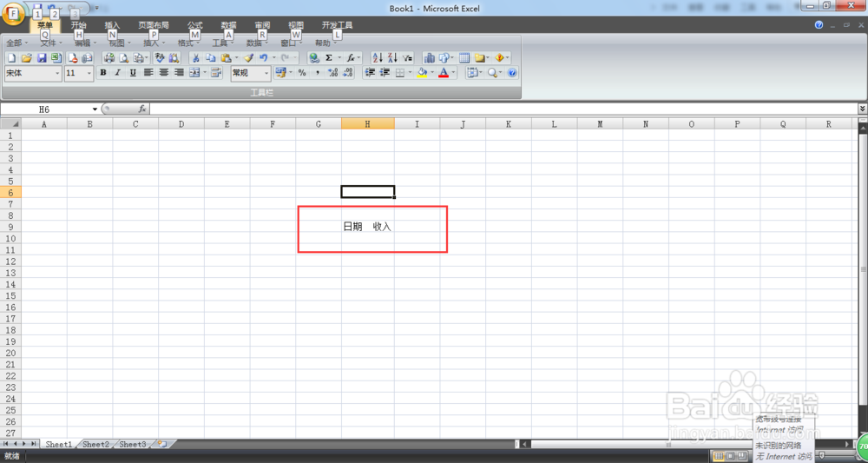868x463 pixels.
Task: Switch to the 公式 ribbon tab
Action: coord(194,25)
